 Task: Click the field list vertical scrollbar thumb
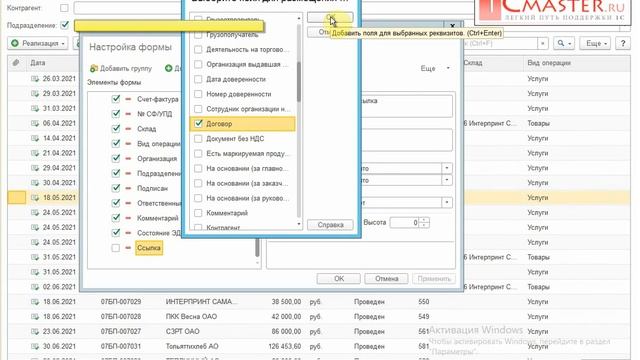click(298, 81)
